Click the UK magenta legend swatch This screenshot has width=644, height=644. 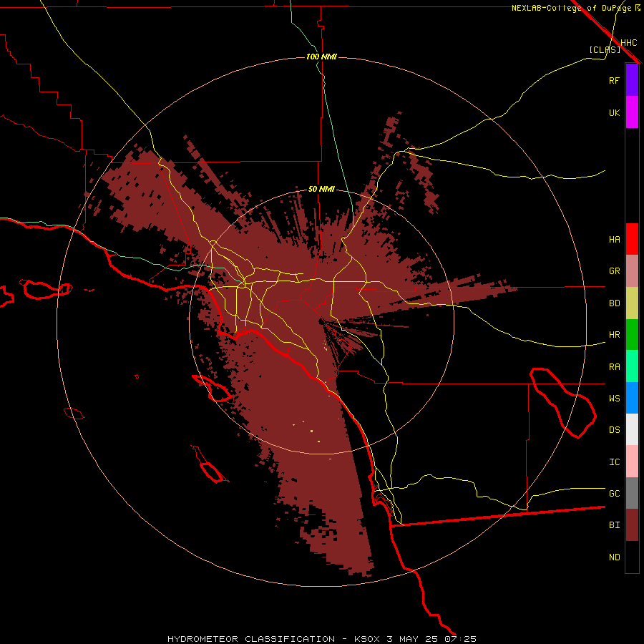click(632, 112)
